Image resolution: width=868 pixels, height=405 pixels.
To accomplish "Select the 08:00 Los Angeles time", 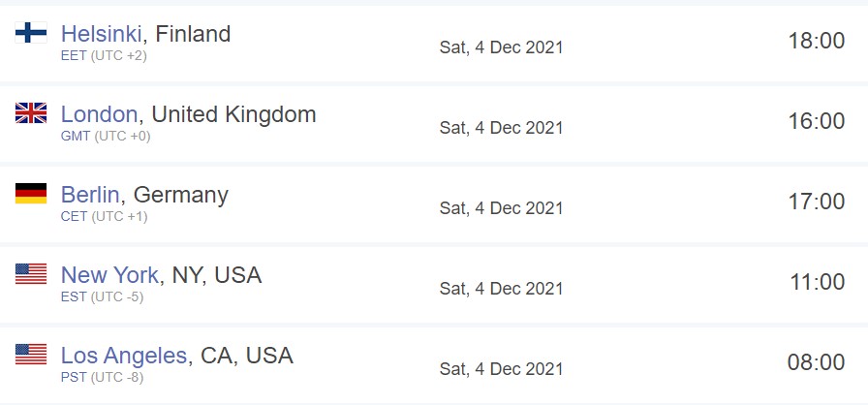I will [x=817, y=362].
